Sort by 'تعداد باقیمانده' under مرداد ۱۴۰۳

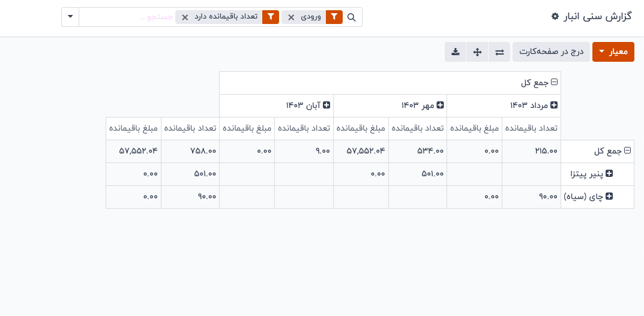pyautogui.click(x=531, y=128)
